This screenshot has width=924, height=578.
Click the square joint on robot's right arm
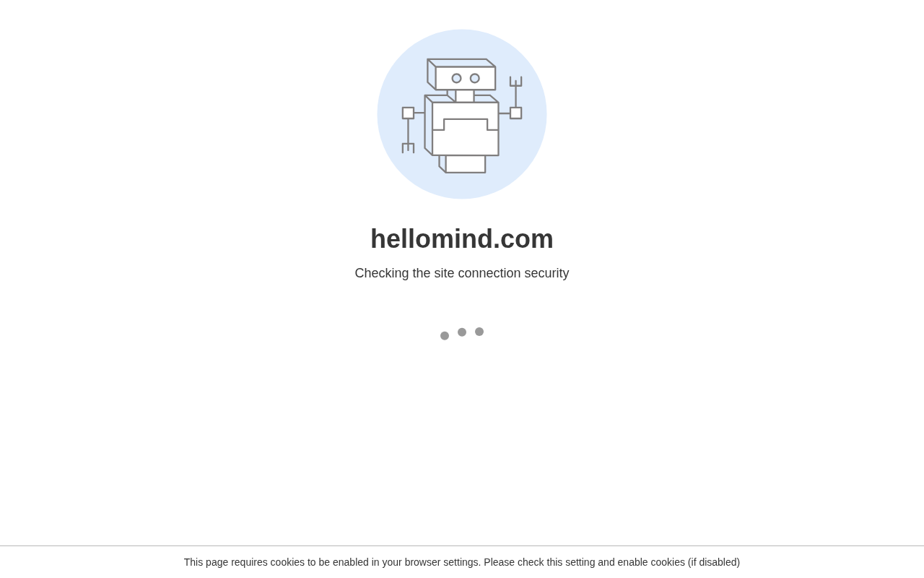click(515, 113)
